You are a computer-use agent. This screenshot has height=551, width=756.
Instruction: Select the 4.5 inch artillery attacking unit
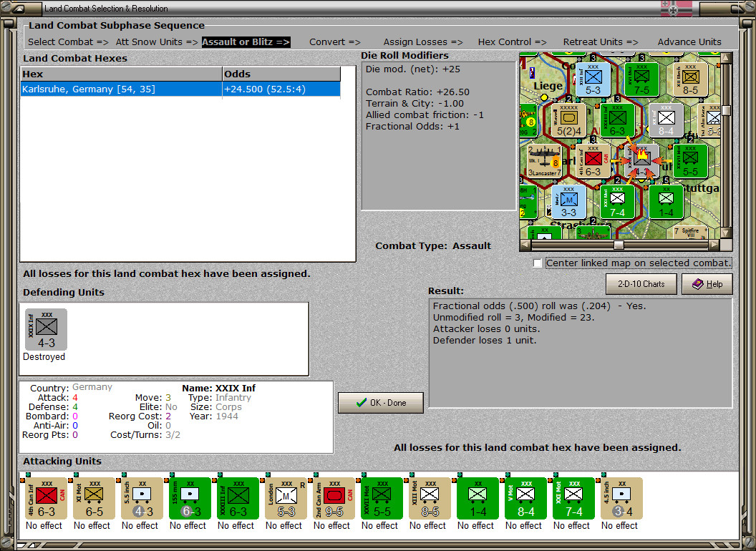621,499
